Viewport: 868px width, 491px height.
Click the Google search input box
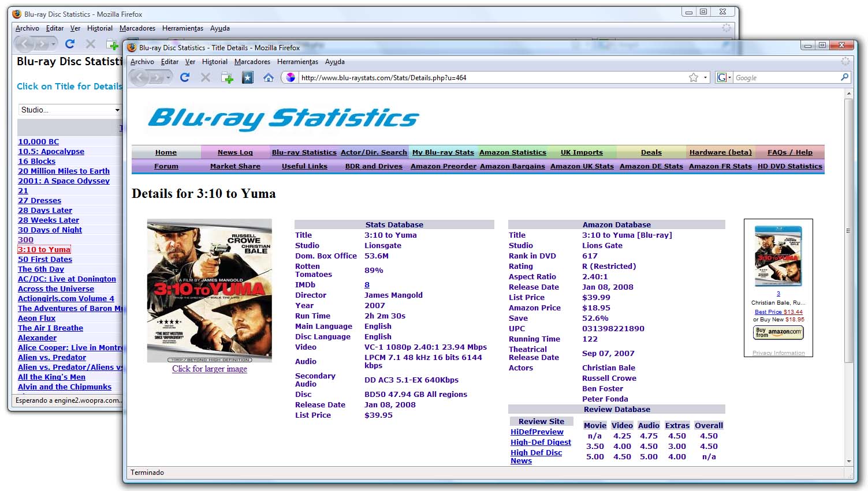pos(787,77)
